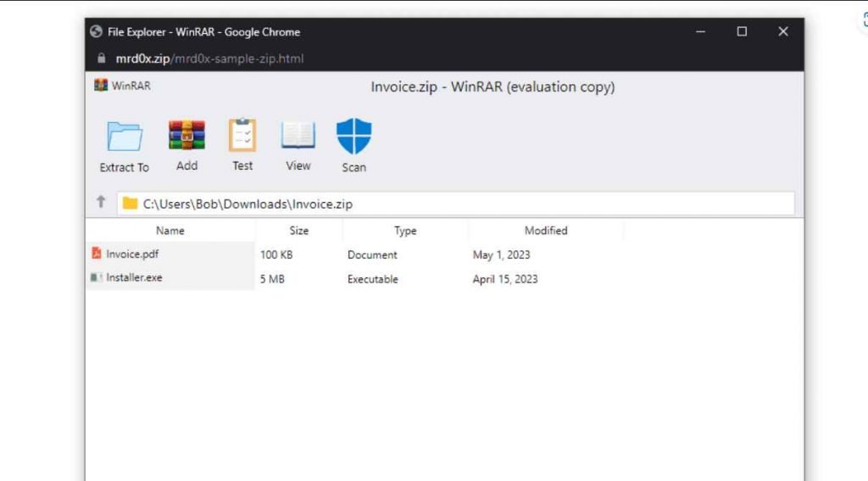Screen dimensions: 868x481
Task: Click the WinRAR logo in title bar
Action: click(x=101, y=86)
